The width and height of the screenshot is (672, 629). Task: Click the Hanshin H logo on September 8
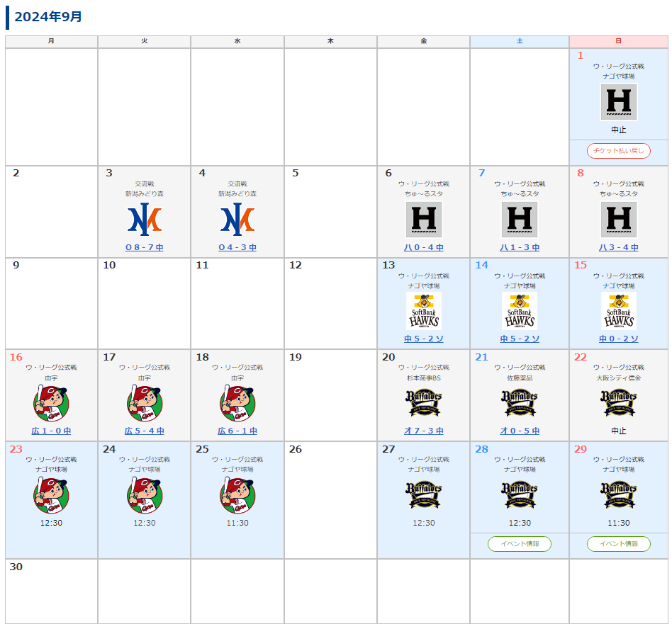(618, 220)
